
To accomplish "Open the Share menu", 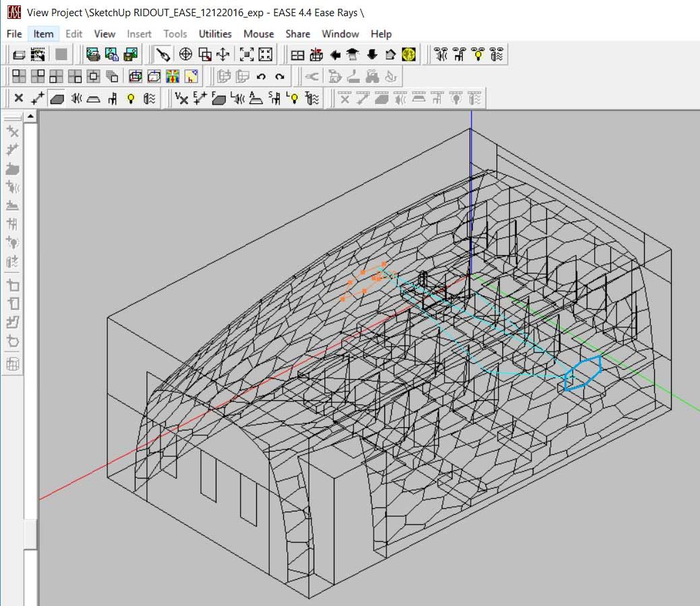I will tap(298, 34).
